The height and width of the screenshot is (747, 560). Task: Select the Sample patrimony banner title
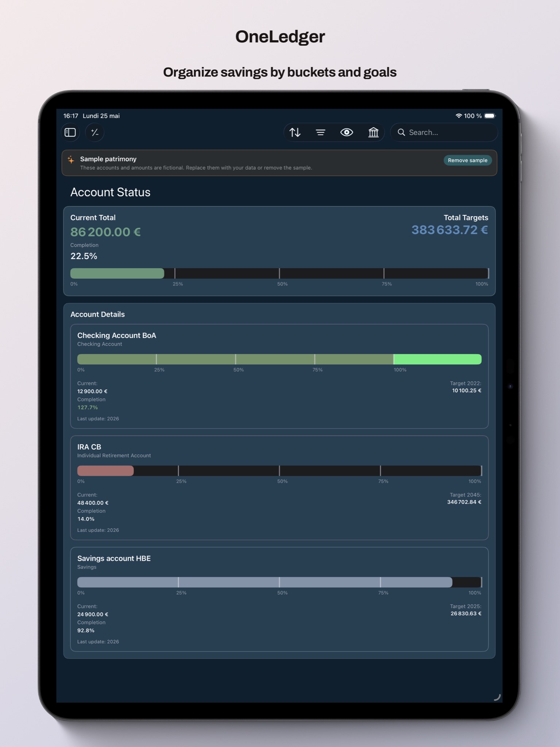pos(108,159)
